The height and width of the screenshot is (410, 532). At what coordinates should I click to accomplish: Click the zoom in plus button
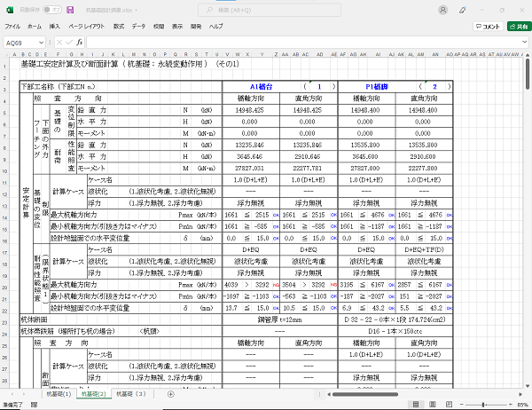pyautogui.click(x=511, y=405)
